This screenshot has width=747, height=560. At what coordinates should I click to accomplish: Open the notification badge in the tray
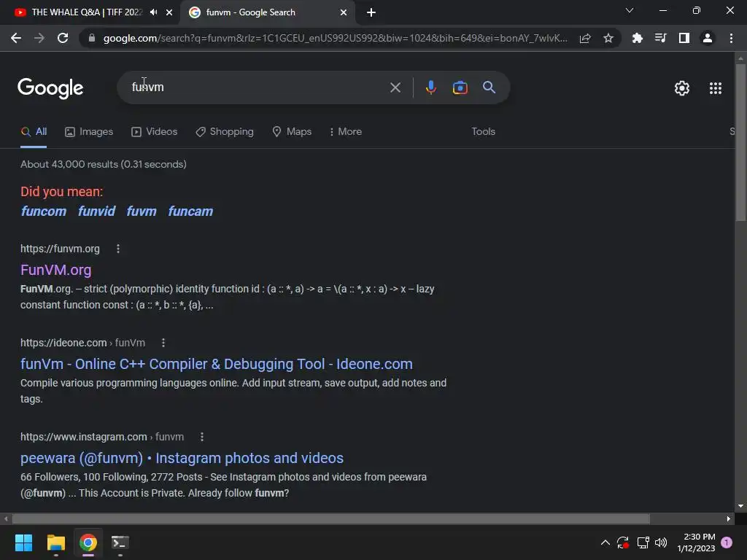(x=727, y=542)
